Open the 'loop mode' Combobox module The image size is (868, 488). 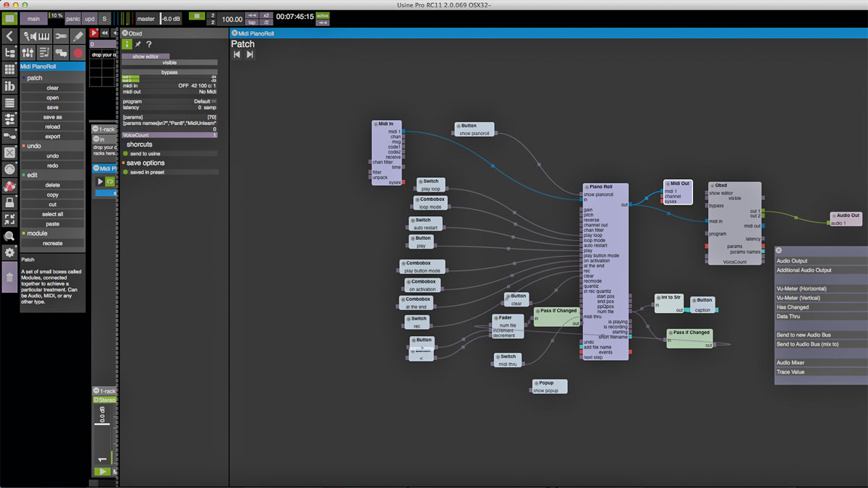tap(430, 203)
